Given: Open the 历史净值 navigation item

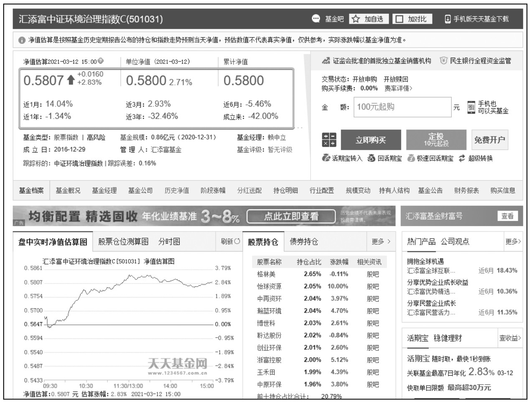Looking at the screenshot, I should [177, 191].
